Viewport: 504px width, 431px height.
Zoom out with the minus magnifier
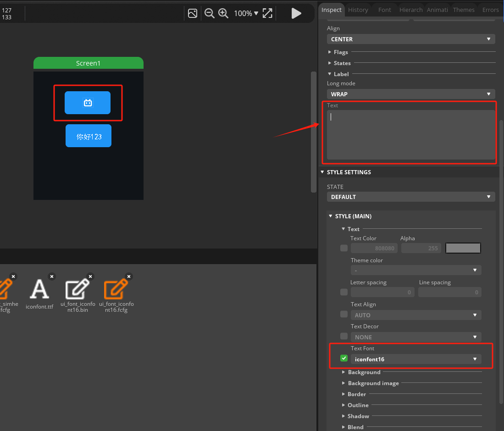[209, 13]
